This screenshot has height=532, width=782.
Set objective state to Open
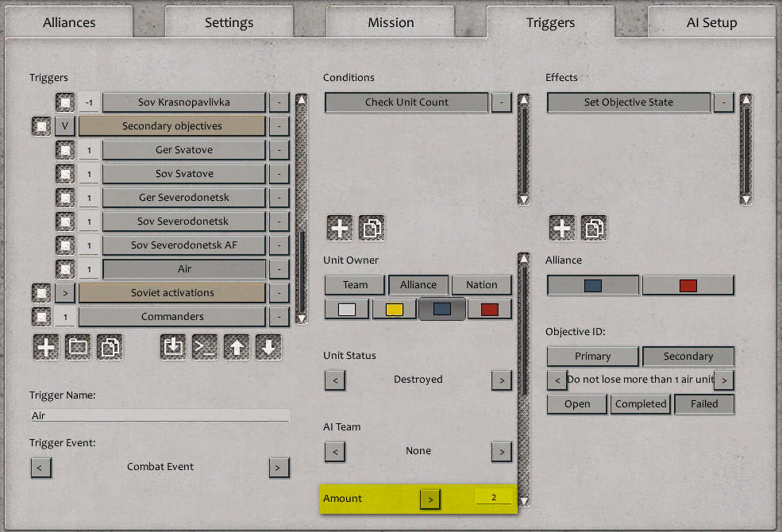tap(577, 404)
